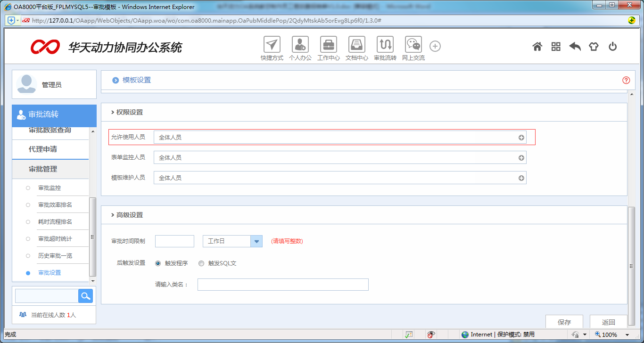Click the 保存 save button

pyautogui.click(x=564, y=321)
